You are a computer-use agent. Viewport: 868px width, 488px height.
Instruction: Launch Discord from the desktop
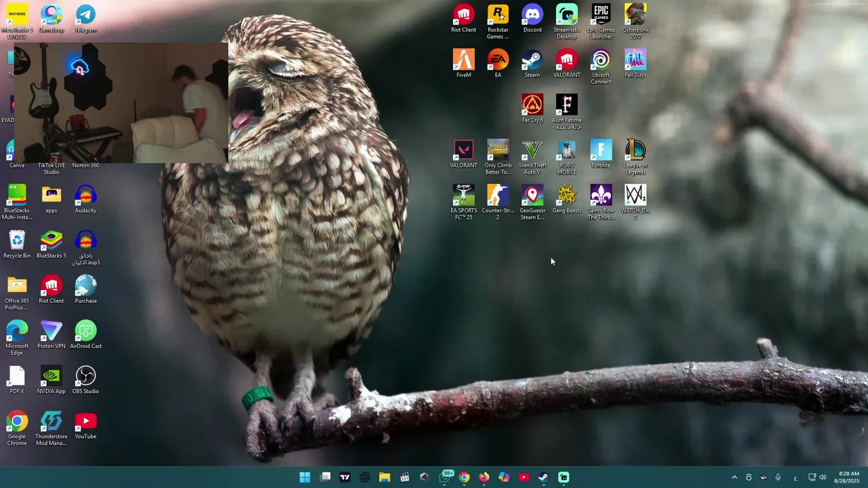(x=532, y=18)
